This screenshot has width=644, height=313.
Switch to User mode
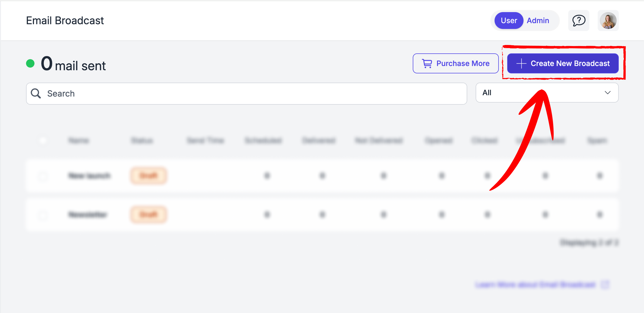[509, 21]
